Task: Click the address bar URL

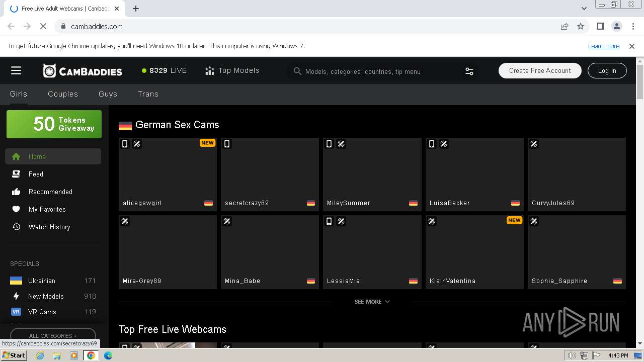Action: point(97,27)
